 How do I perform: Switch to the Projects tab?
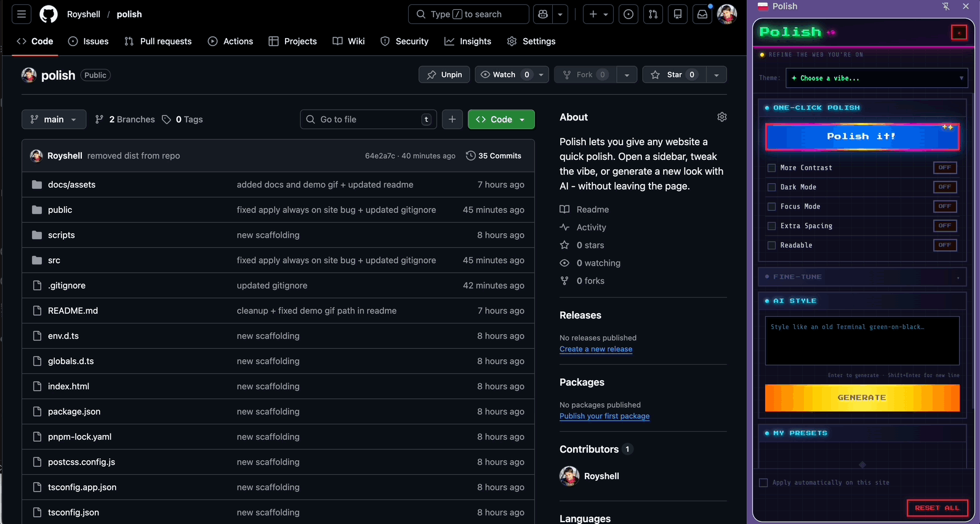tap(293, 41)
